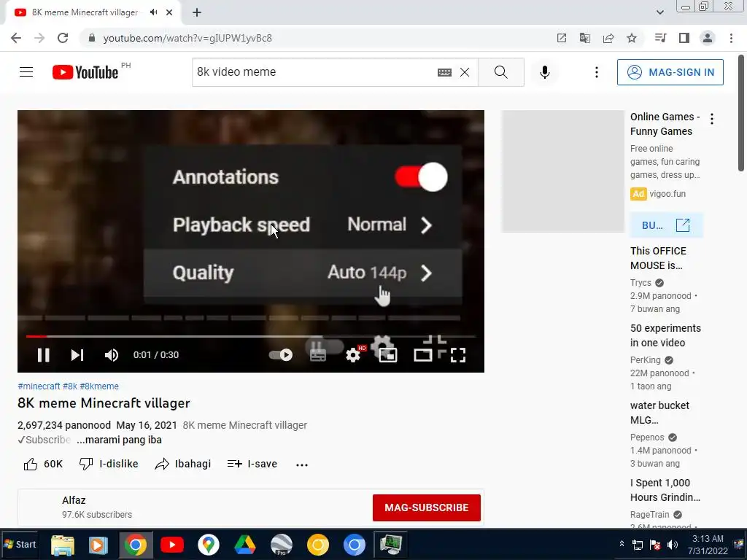Image resolution: width=747 pixels, height=560 pixels.
Task: Click translate page icon
Action: click(x=585, y=38)
